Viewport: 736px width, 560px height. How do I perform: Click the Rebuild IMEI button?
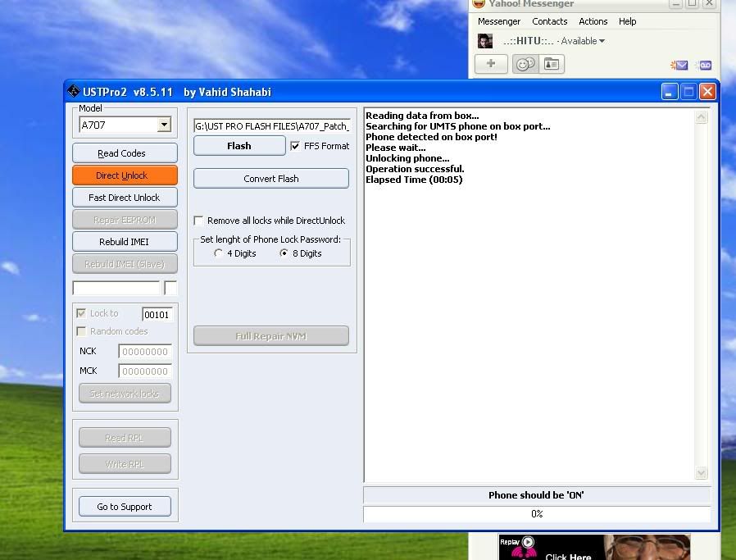[125, 242]
